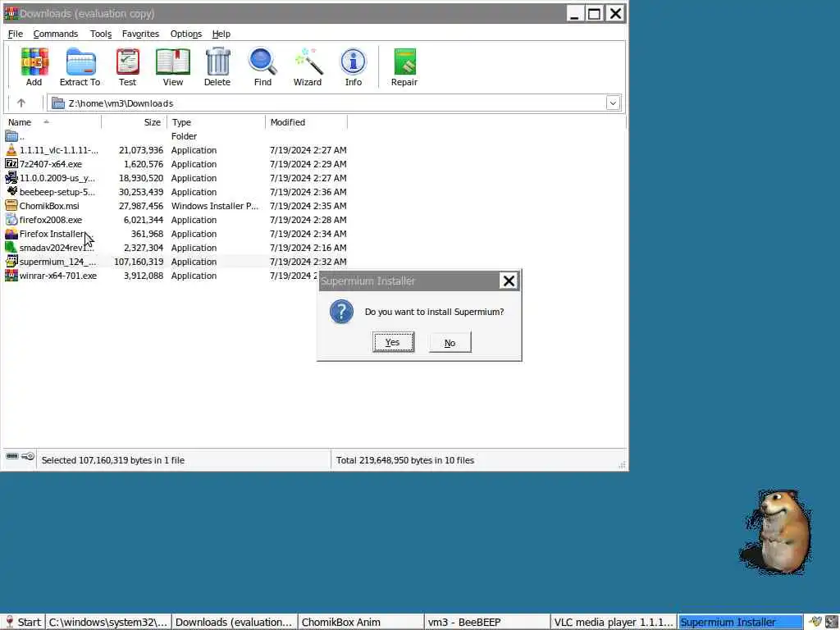The height and width of the screenshot is (630, 840).
Task: Click the Z:\home\vm3\Downloads address field
Action: (x=328, y=103)
